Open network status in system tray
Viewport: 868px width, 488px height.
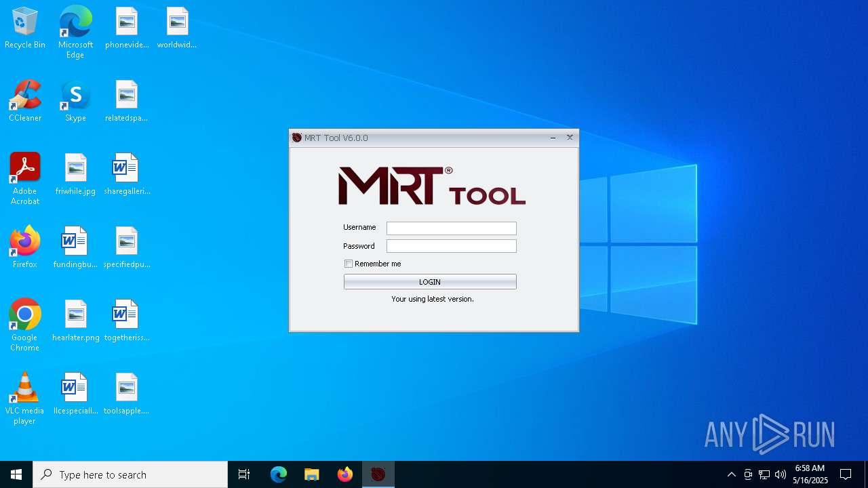764,474
